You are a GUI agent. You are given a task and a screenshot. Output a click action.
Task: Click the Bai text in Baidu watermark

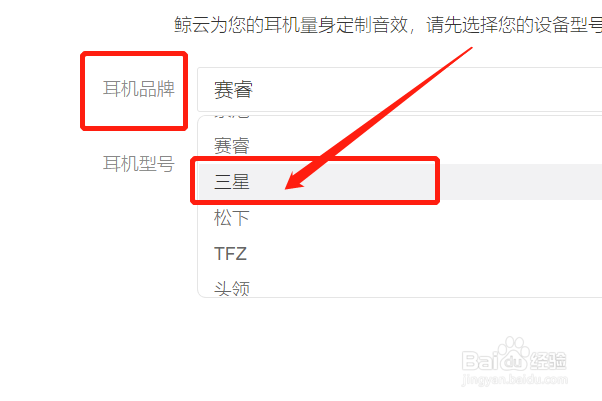click(x=481, y=360)
